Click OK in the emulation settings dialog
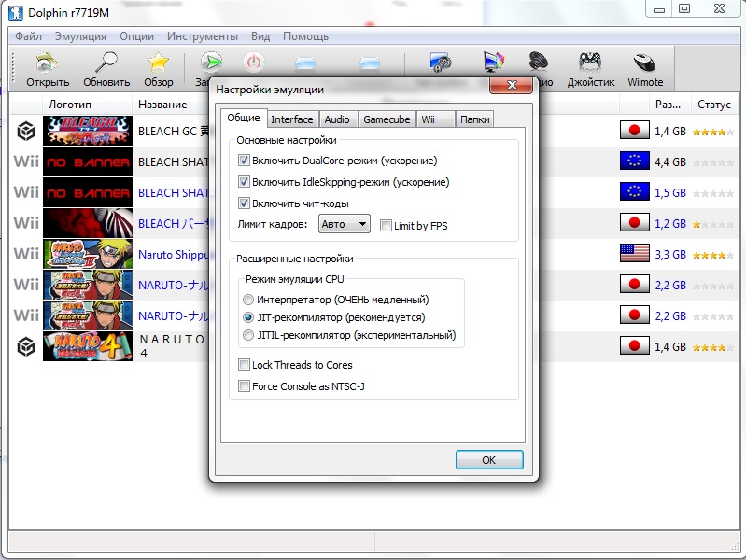This screenshot has height=560, width=746. point(489,459)
